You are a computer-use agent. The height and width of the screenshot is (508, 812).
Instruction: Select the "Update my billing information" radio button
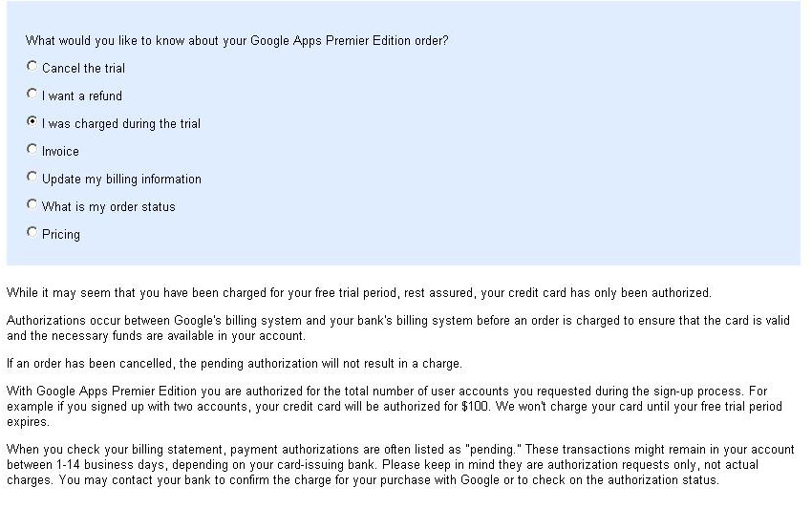[x=32, y=177]
